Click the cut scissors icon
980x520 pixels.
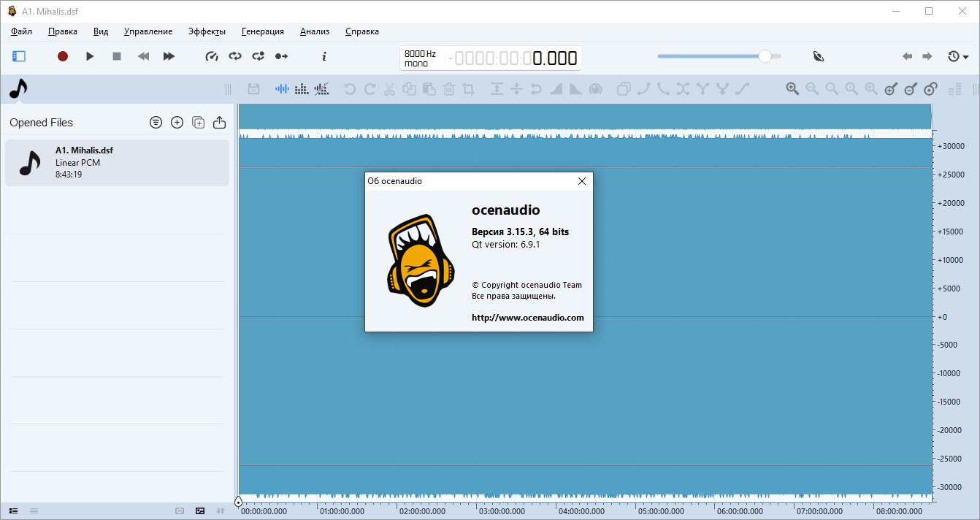tap(389, 89)
